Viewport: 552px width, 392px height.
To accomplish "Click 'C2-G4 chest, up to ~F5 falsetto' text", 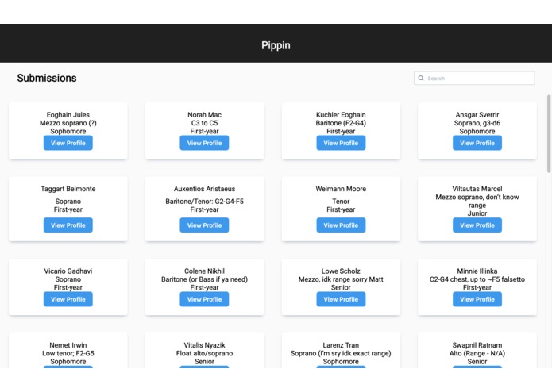I will click(477, 279).
